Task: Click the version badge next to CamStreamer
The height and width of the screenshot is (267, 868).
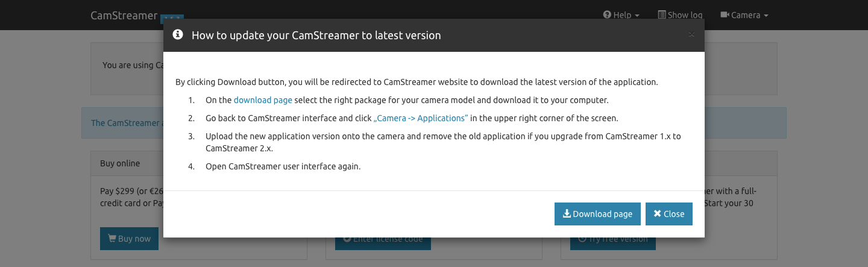Action: (172, 18)
